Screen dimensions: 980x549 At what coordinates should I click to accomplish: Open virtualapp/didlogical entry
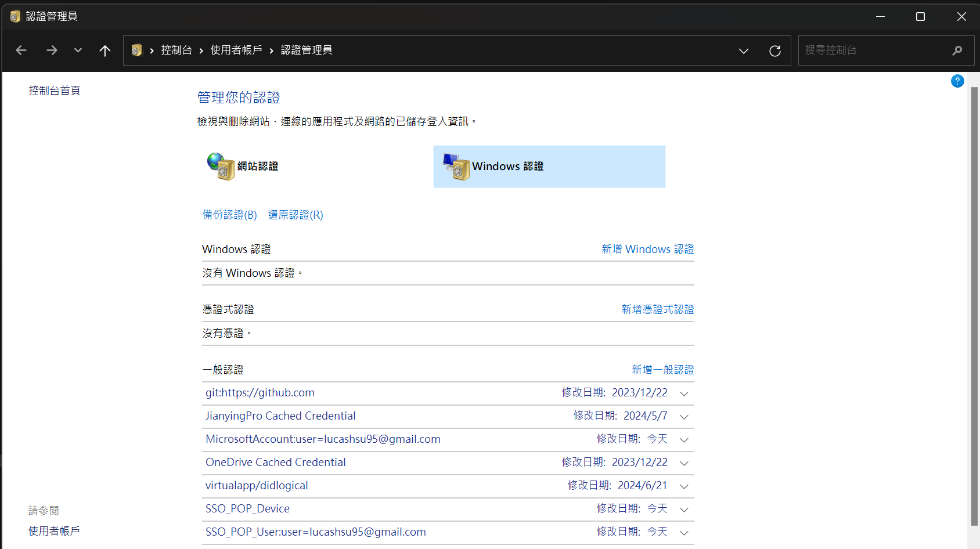[x=257, y=486]
